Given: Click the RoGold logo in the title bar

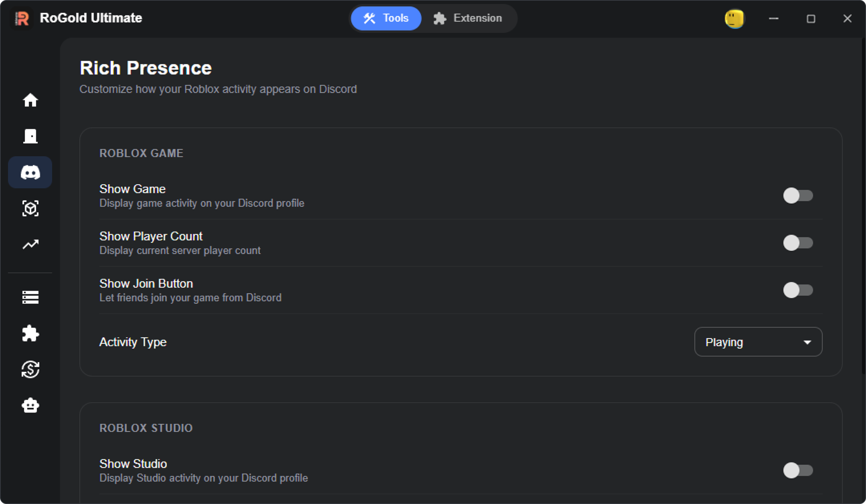Looking at the screenshot, I should (22, 18).
